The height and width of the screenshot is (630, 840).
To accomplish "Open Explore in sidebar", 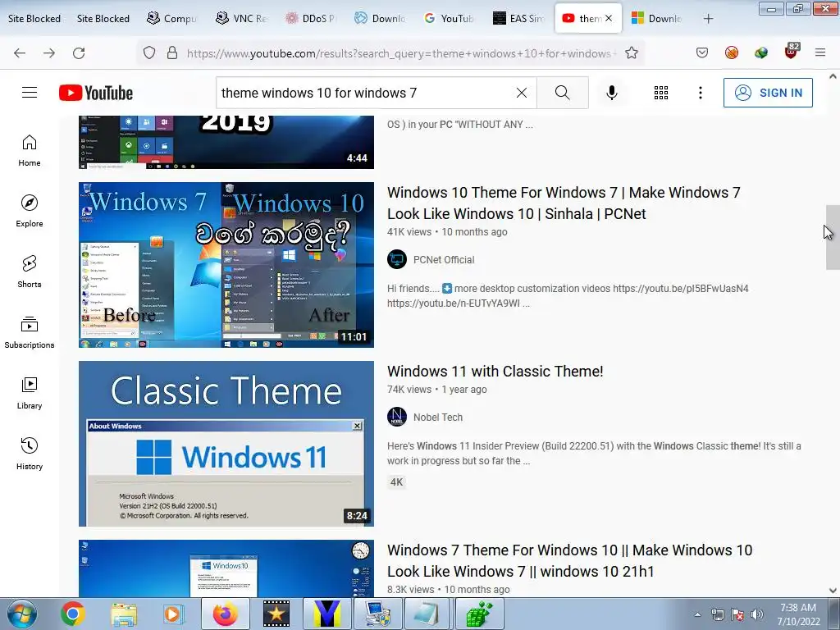I will click(x=30, y=211).
